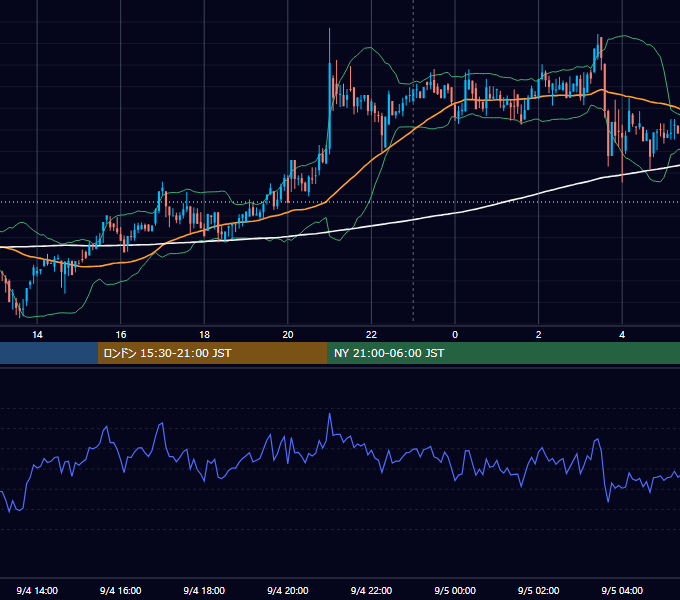This screenshot has width=680, height=600.
Task: Click the 9/4 22:00 date label
Action: 371,591
